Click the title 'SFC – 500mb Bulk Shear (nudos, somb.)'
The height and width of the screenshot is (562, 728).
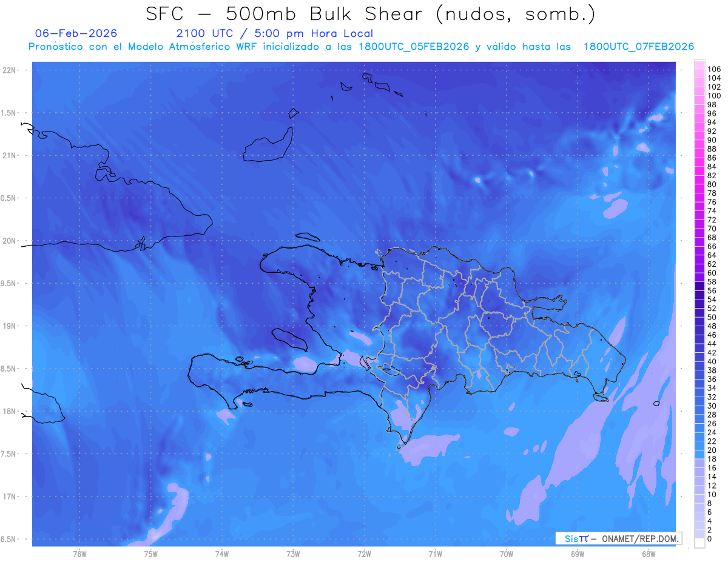coord(371,14)
